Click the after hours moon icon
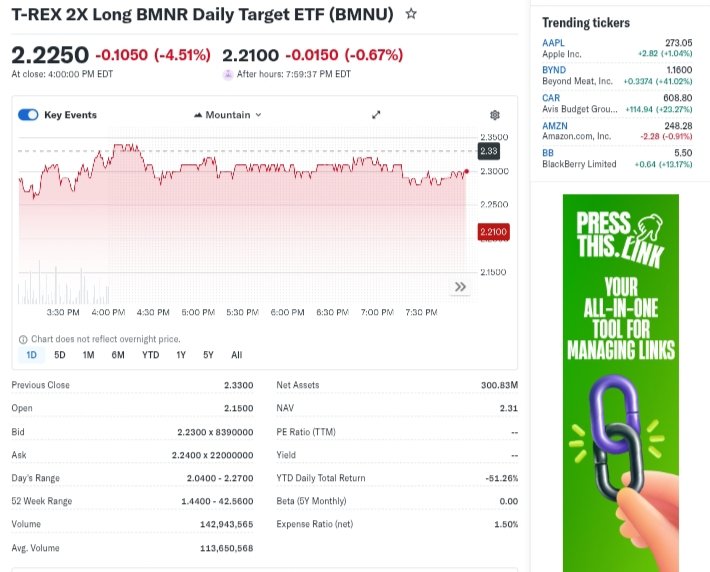Viewport: 710px width, 572px height. click(x=228, y=74)
